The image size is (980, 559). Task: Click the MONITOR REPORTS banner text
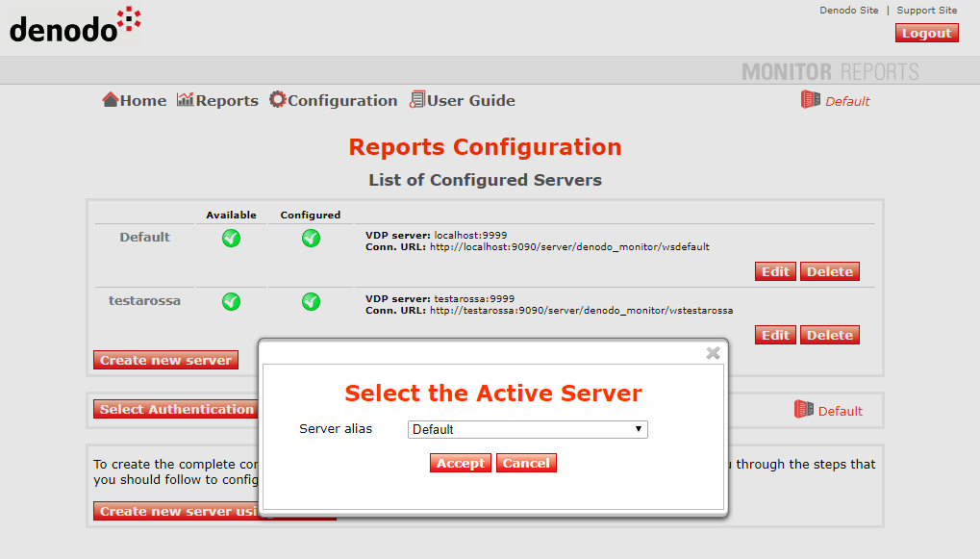click(x=830, y=72)
